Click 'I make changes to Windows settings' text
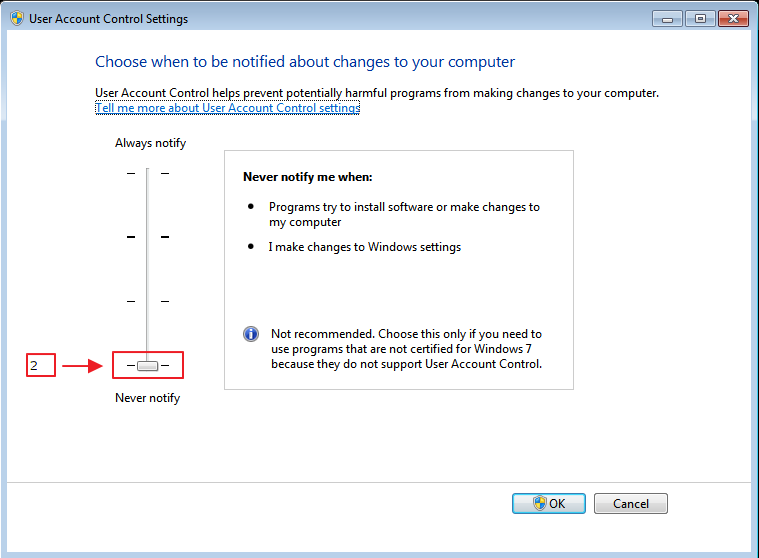 pos(365,247)
